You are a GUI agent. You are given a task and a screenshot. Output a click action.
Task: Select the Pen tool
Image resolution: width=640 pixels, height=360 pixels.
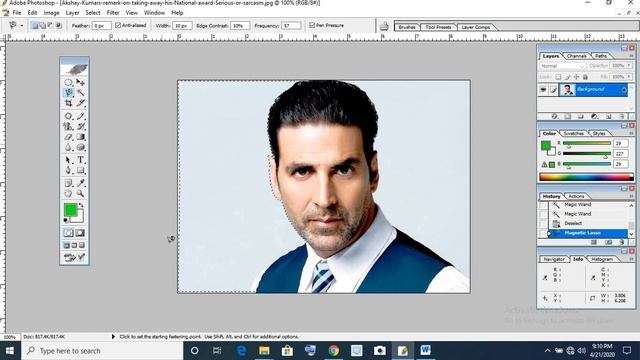click(x=68, y=170)
